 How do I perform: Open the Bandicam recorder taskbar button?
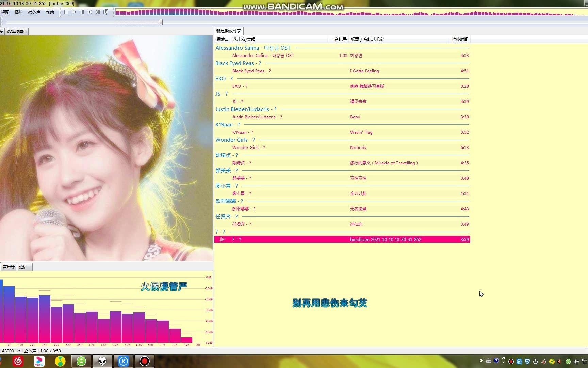point(145,361)
